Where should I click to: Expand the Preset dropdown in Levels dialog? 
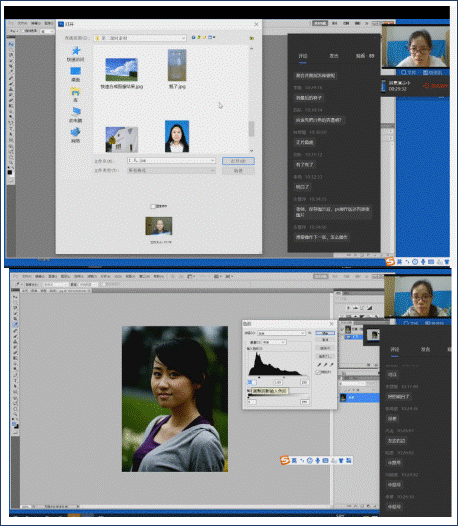303,333
